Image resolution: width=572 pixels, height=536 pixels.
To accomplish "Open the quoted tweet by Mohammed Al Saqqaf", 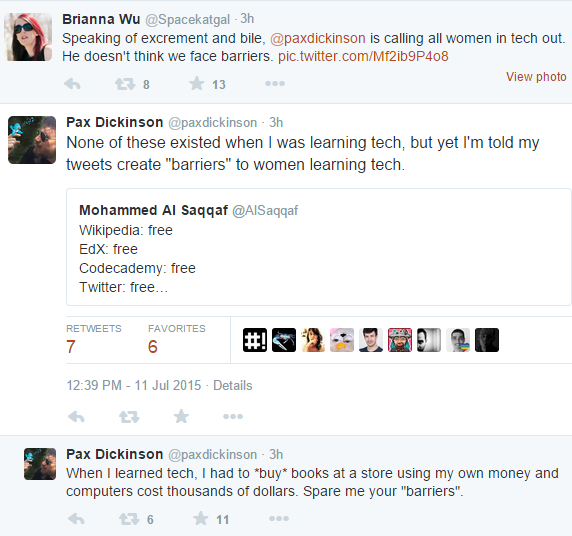I will (x=318, y=247).
